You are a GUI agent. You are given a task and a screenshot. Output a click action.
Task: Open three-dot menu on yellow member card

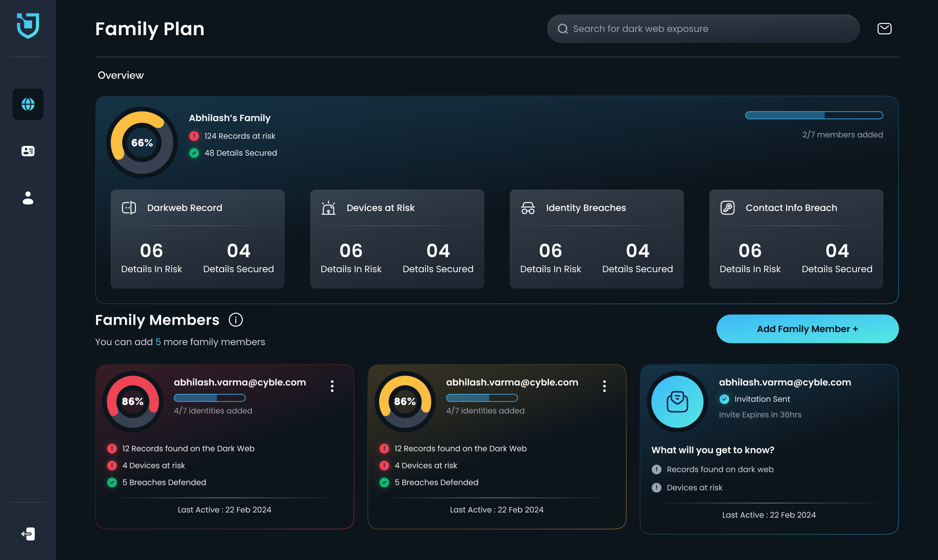pyautogui.click(x=604, y=386)
